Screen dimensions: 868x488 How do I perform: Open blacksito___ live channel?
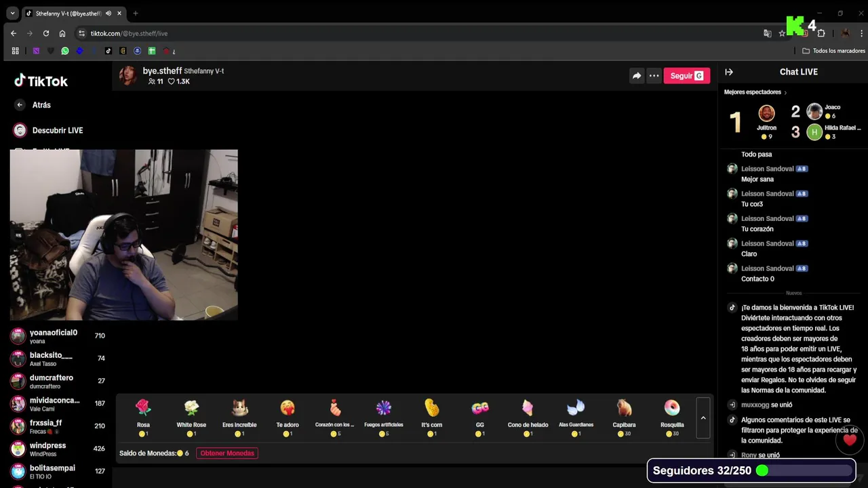coord(58,359)
